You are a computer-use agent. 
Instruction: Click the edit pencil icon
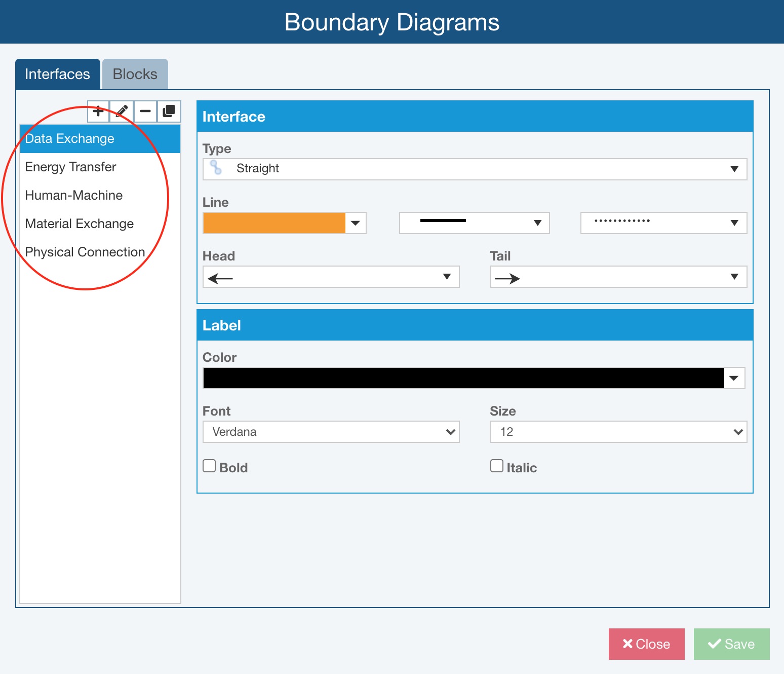(122, 111)
